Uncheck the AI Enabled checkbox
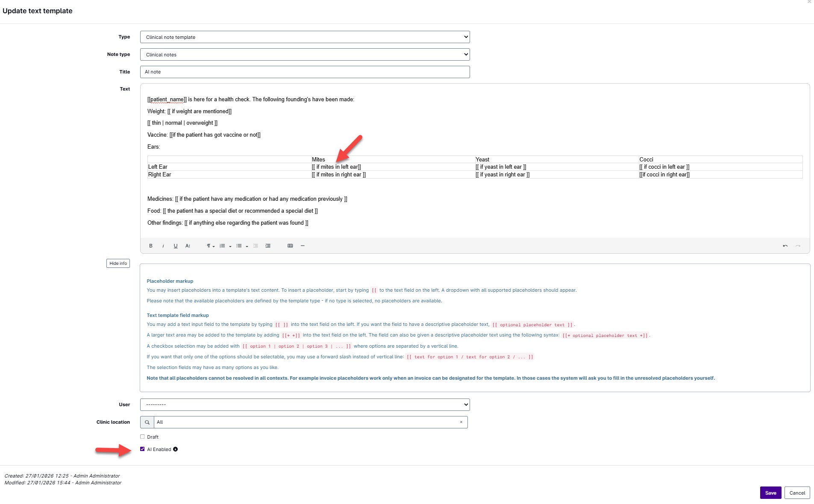The image size is (814, 504). tap(142, 449)
